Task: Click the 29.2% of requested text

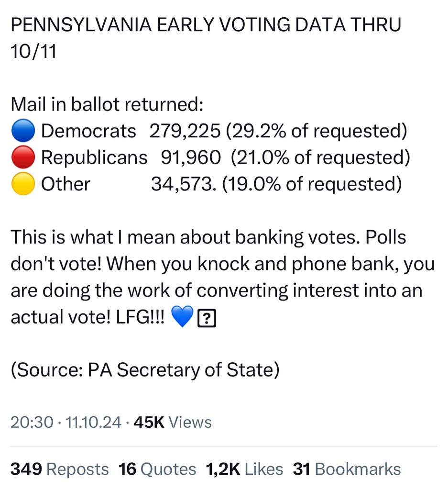Action: (x=316, y=131)
